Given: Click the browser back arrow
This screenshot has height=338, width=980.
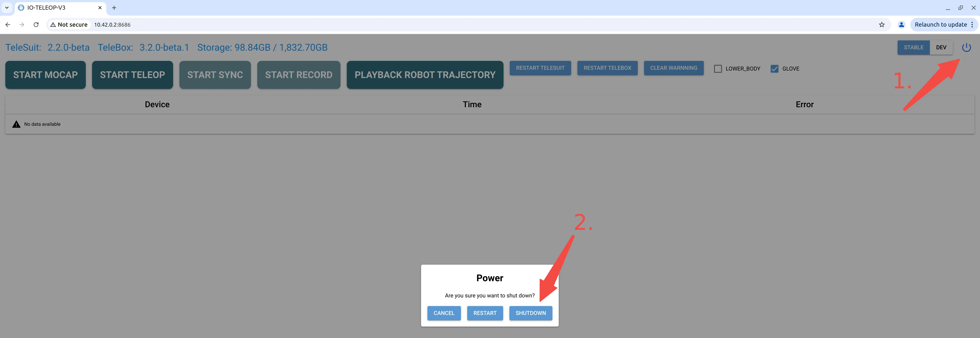Looking at the screenshot, I should [x=8, y=24].
